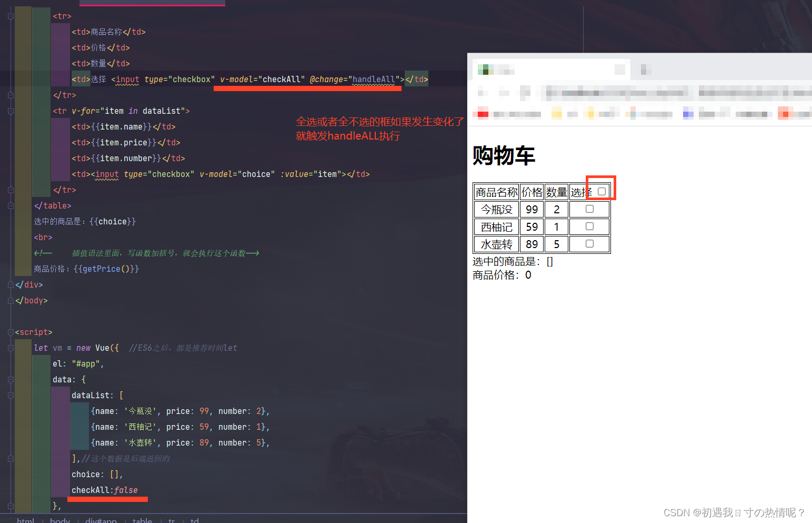Click the v-model="checkAll" attribute in code
Image resolution: width=812 pixels, height=523 pixels.
click(262, 80)
